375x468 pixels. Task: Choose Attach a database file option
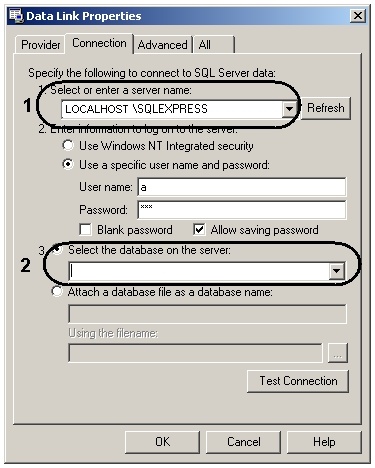coord(57,292)
